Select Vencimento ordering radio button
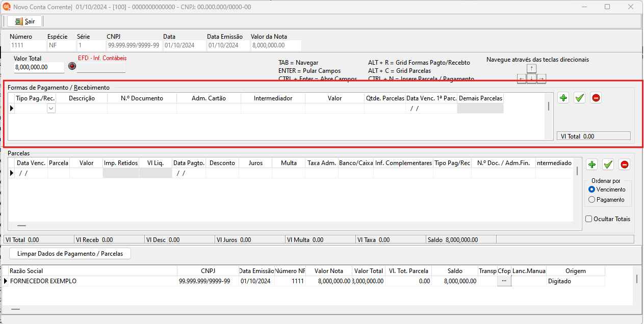 (592, 190)
